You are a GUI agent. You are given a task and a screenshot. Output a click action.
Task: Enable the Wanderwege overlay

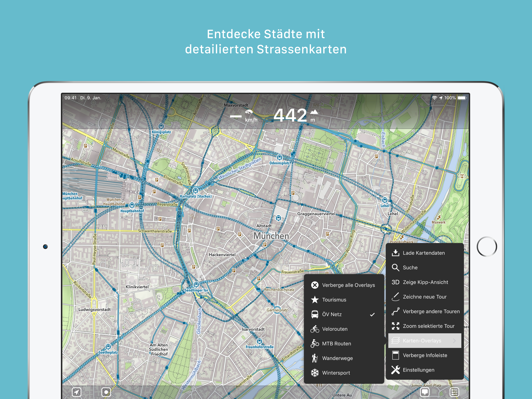pyautogui.click(x=337, y=358)
